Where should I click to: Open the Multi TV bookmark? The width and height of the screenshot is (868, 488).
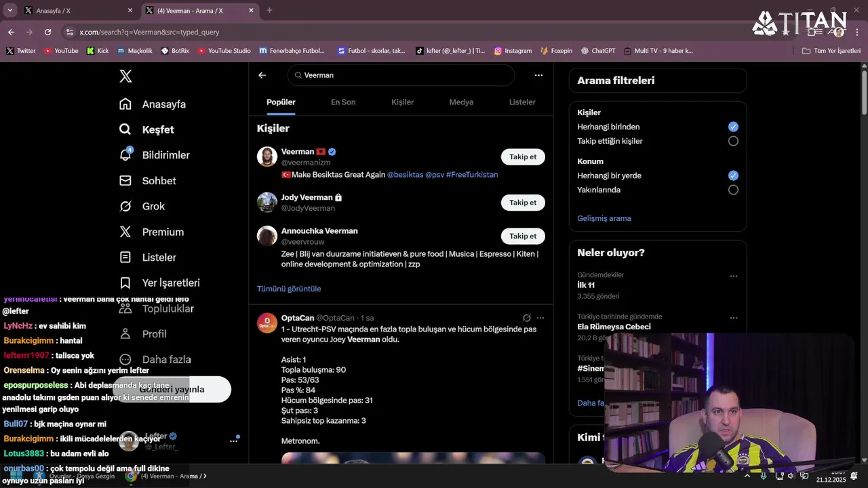pos(658,51)
